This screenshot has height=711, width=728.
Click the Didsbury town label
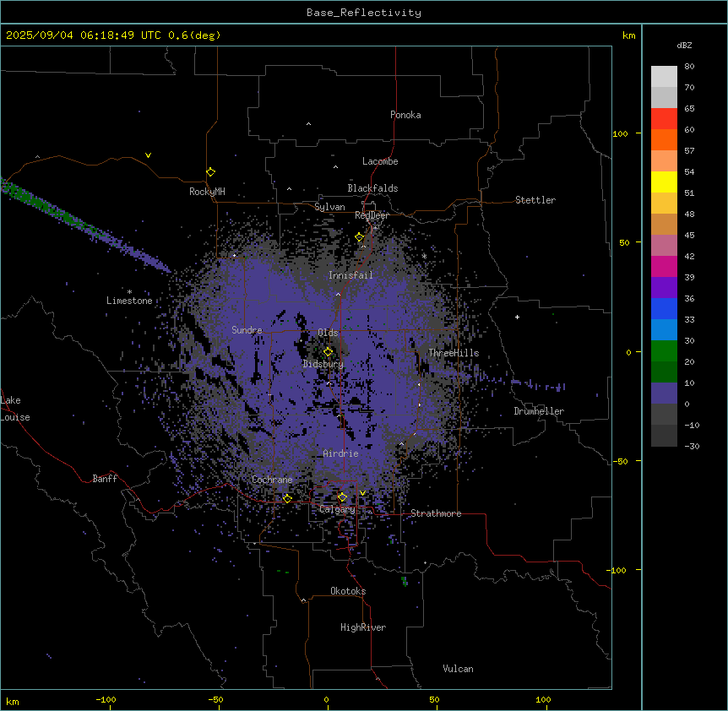point(323,364)
